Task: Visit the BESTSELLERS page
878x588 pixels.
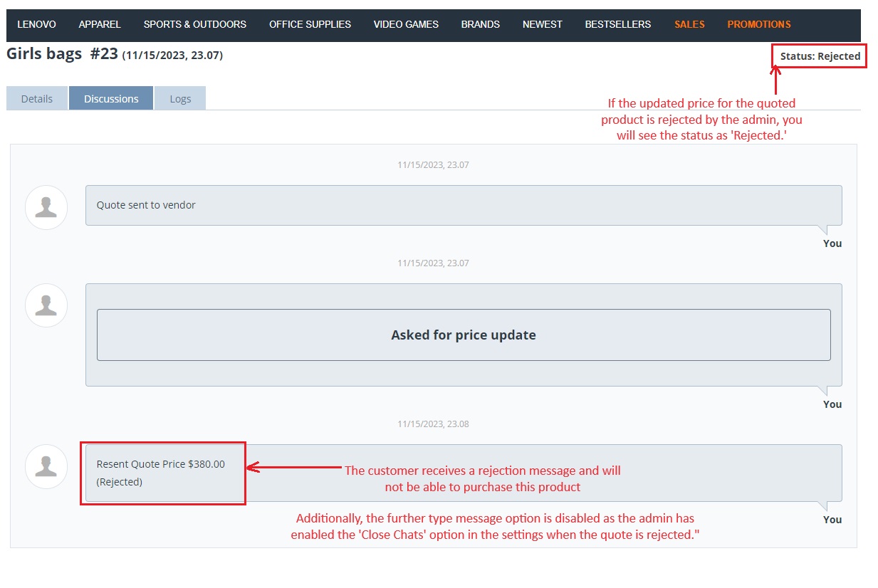Action: click(x=617, y=24)
